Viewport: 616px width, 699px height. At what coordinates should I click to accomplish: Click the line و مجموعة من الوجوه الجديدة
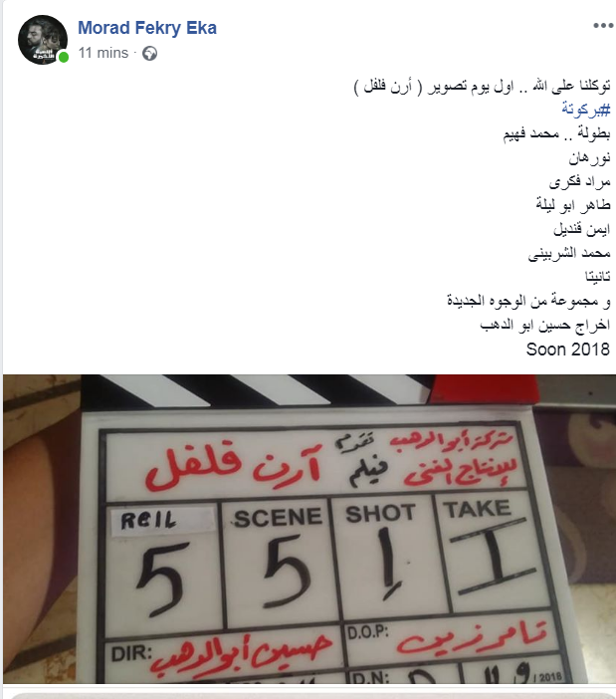tap(528, 301)
